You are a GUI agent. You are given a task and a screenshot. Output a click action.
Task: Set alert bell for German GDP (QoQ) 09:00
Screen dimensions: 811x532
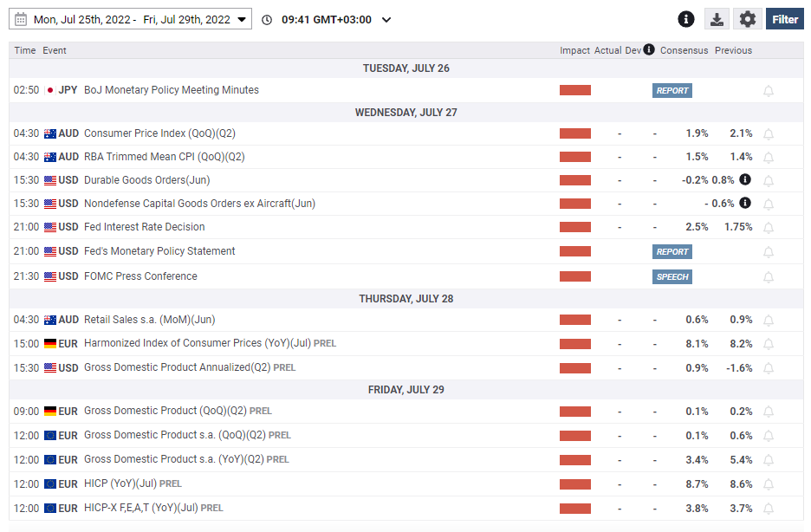[x=769, y=412]
